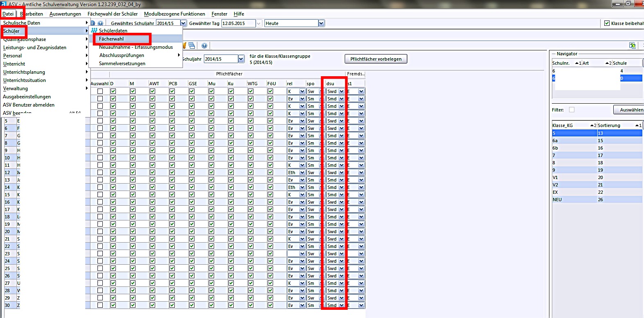Click the blue info icon beside Gewähltes Schuljahr

pos(93,23)
